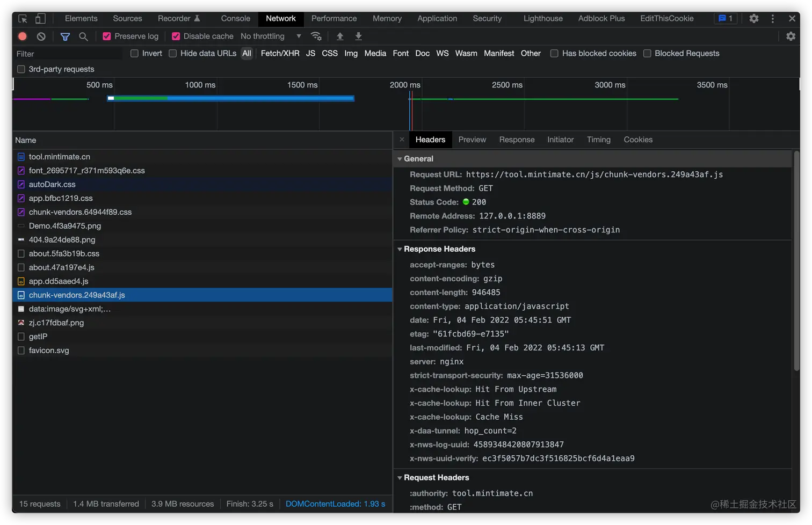Activate the inspect element picker icon
The height and width of the screenshot is (525, 812).
23,19
